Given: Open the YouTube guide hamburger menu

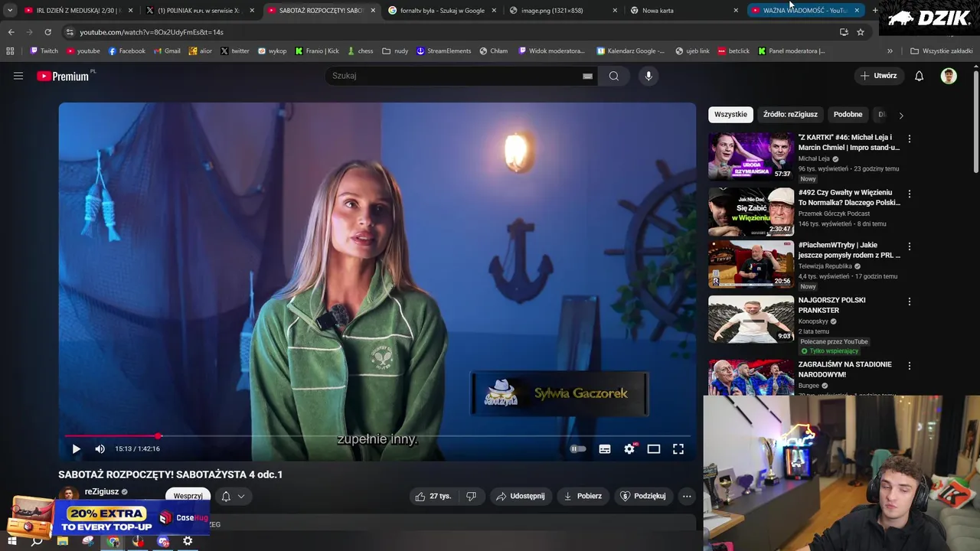Looking at the screenshot, I should (18, 76).
